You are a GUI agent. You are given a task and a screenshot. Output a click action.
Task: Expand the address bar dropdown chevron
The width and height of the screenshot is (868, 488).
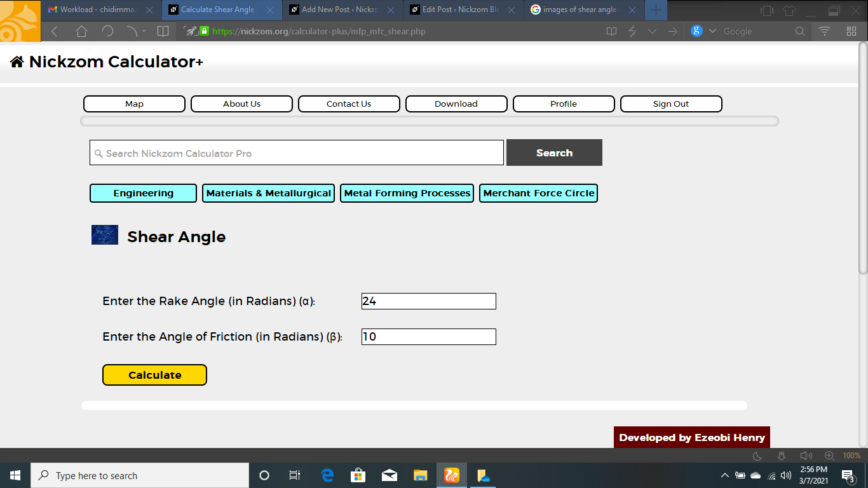coord(653,31)
